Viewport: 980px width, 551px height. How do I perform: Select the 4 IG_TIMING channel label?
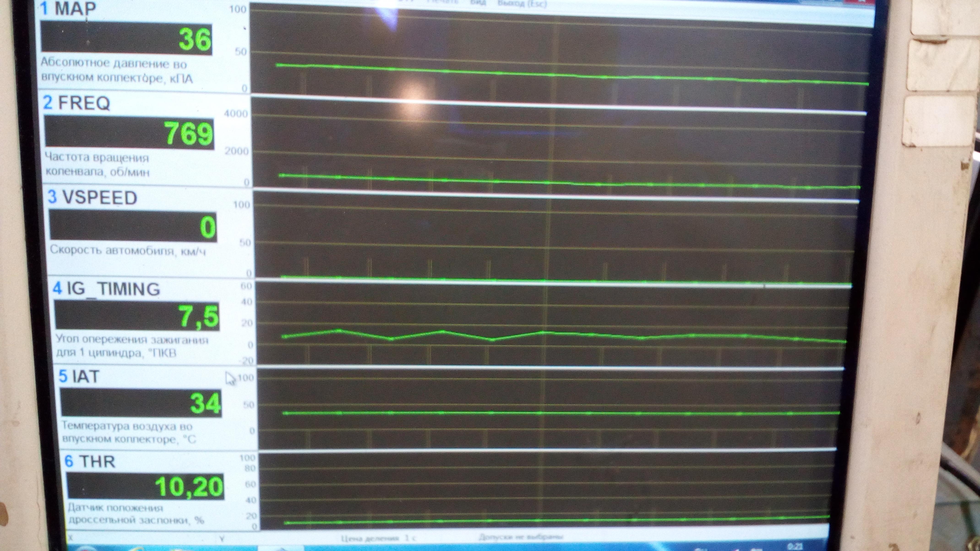106,289
